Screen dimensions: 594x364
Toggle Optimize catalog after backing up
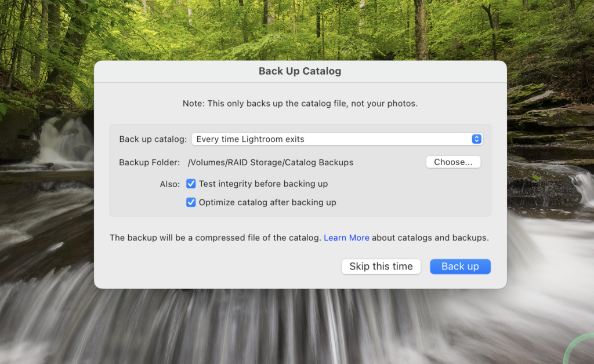click(x=191, y=202)
